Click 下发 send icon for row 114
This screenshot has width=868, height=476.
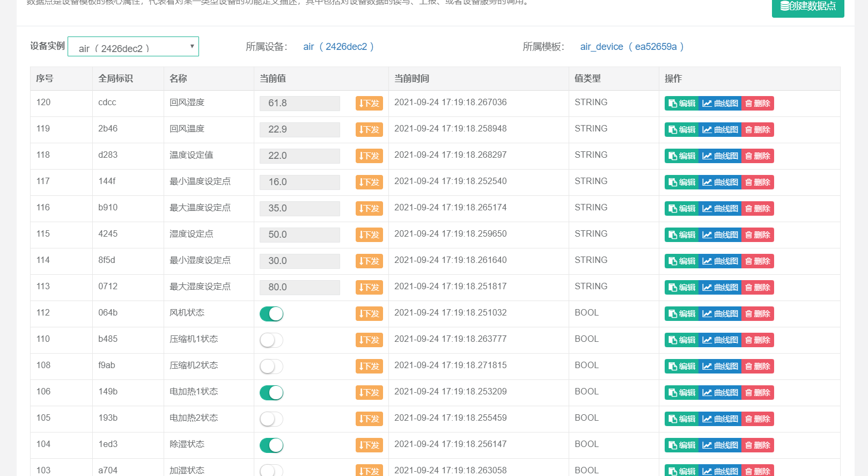(369, 261)
